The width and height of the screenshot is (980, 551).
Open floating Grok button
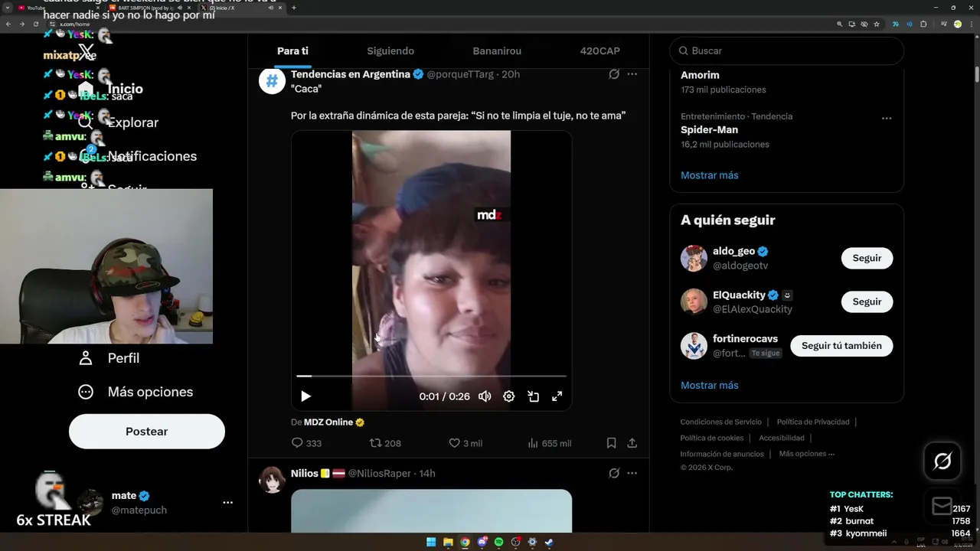pos(942,461)
